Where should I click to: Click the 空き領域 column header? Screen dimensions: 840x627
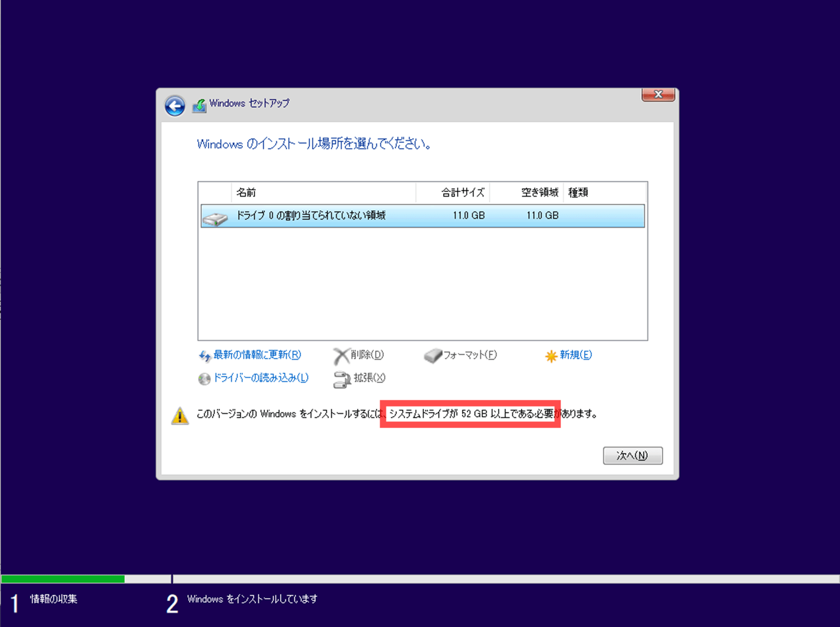click(x=526, y=193)
